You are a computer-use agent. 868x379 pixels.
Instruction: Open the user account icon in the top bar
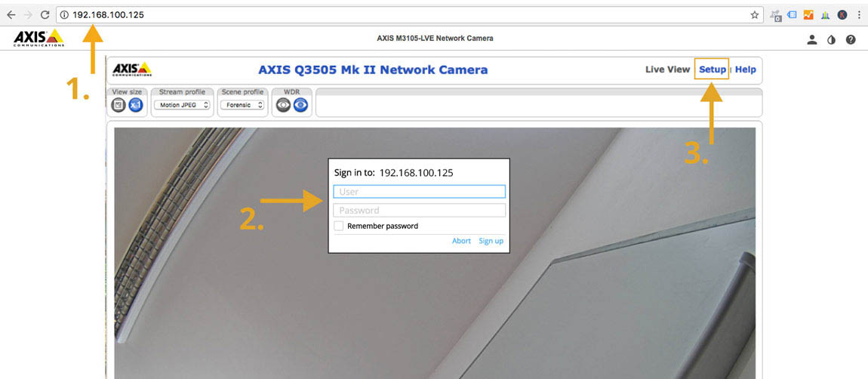point(812,39)
